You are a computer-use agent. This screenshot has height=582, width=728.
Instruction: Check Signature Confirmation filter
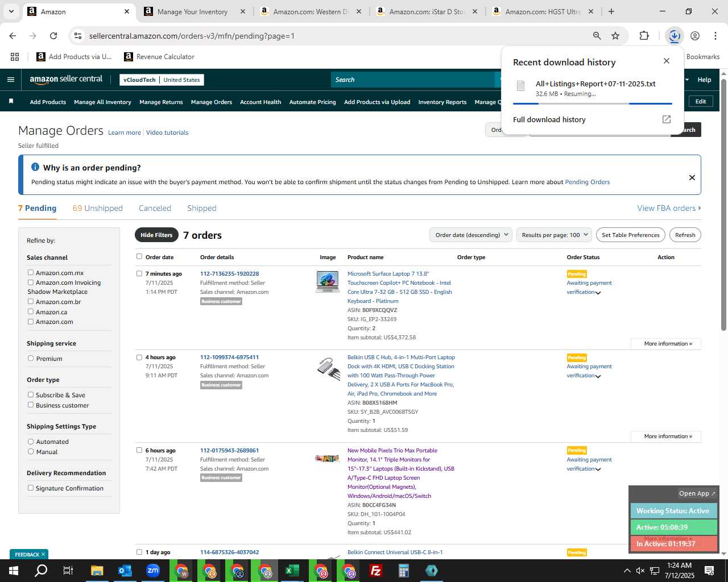[31, 488]
